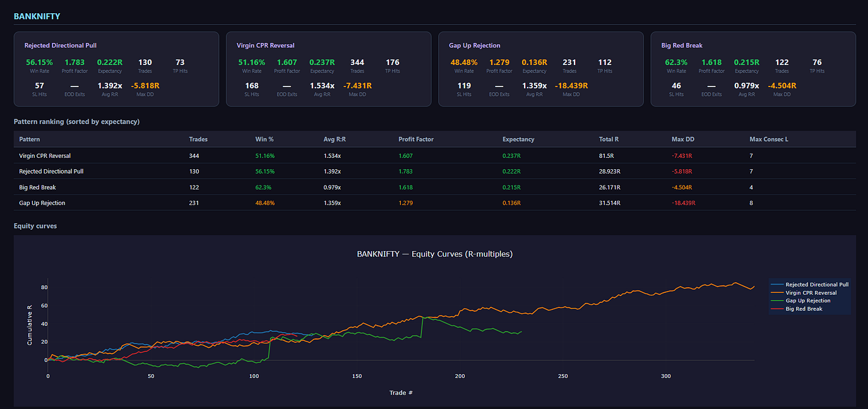Click the 31.514R total R cell
This screenshot has width=868, height=409.
coord(610,203)
